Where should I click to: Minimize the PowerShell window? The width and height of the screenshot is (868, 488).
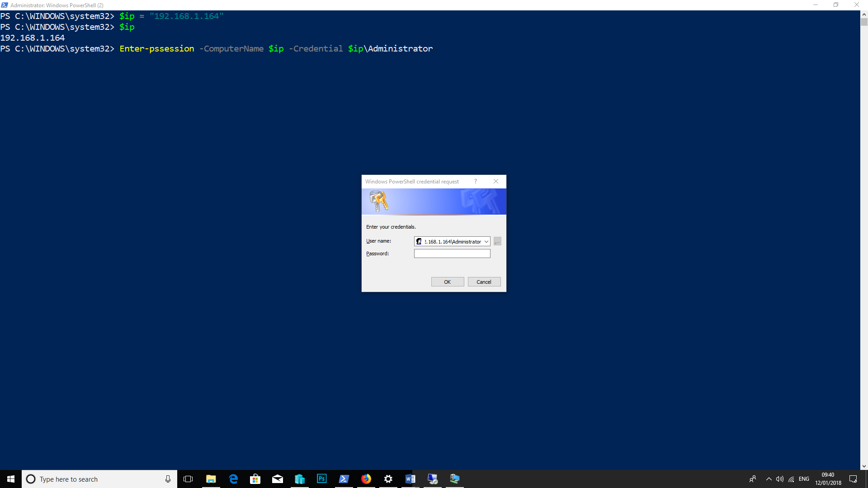click(816, 5)
